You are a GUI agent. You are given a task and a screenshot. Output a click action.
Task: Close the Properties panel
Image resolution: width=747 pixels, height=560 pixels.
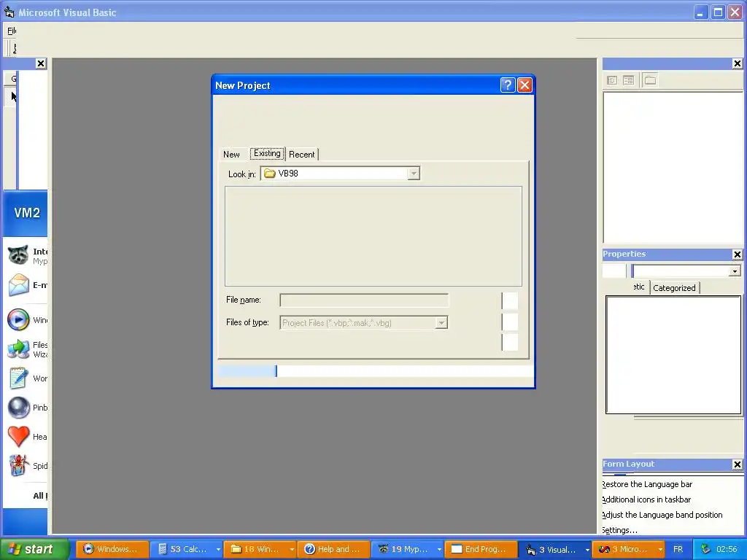coord(737,254)
